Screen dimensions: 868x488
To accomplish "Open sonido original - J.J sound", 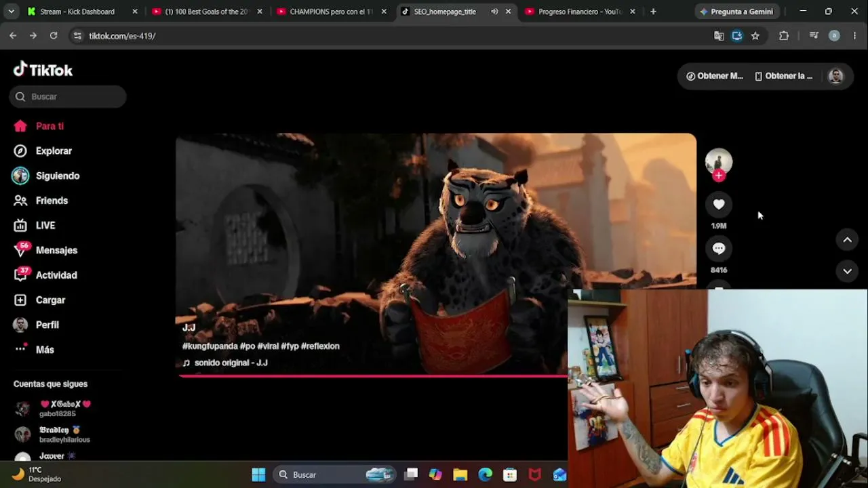I will tap(225, 363).
